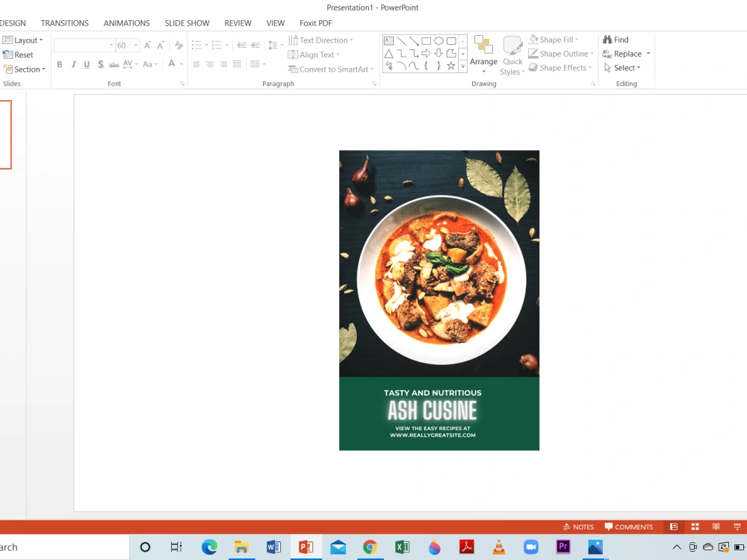The image size is (747, 560).
Task: Choose the Arrow line shape
Action: (414, 41)
